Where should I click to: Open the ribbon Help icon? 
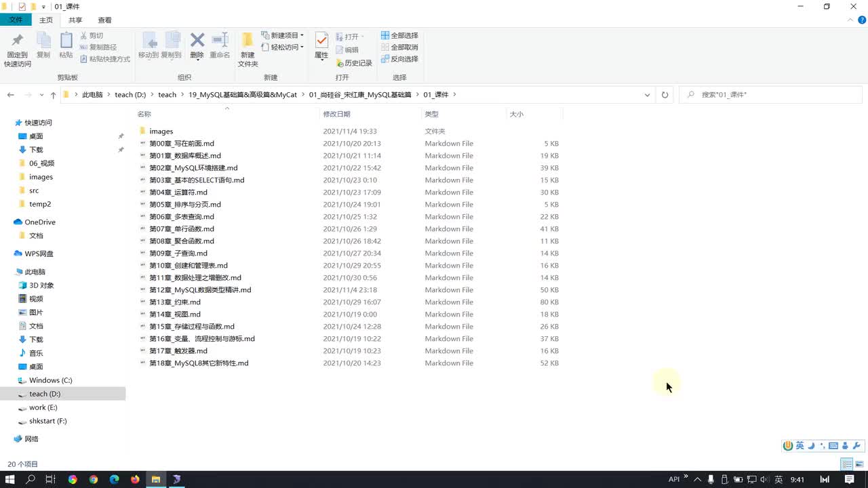pyautogui.click(x=862, y=20)
